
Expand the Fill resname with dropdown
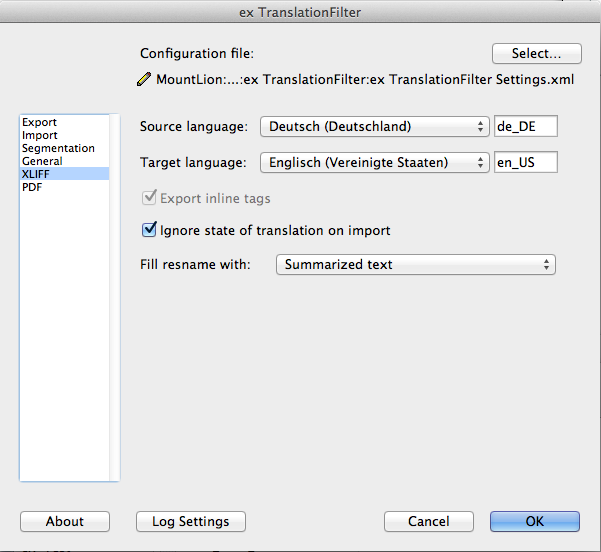(415, 264)
